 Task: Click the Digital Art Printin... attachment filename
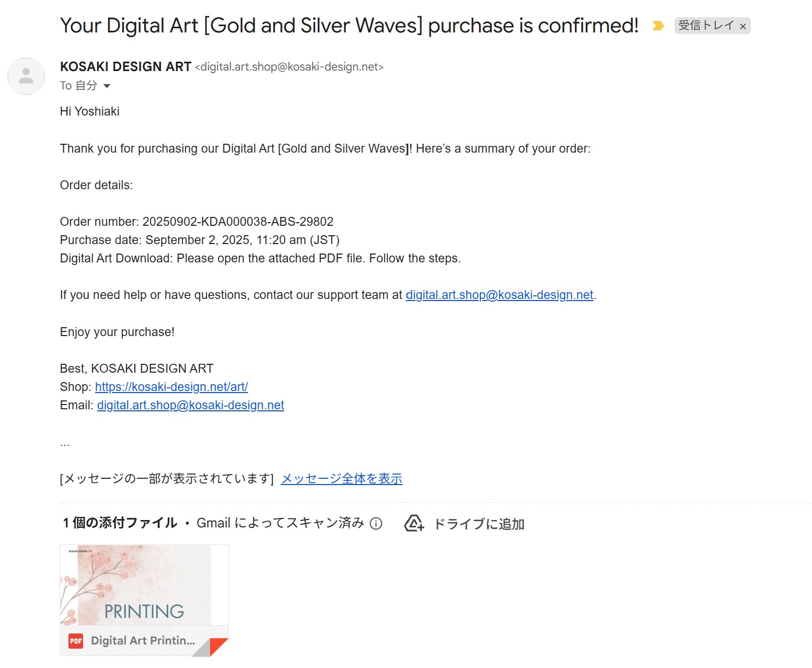[143, 640]
